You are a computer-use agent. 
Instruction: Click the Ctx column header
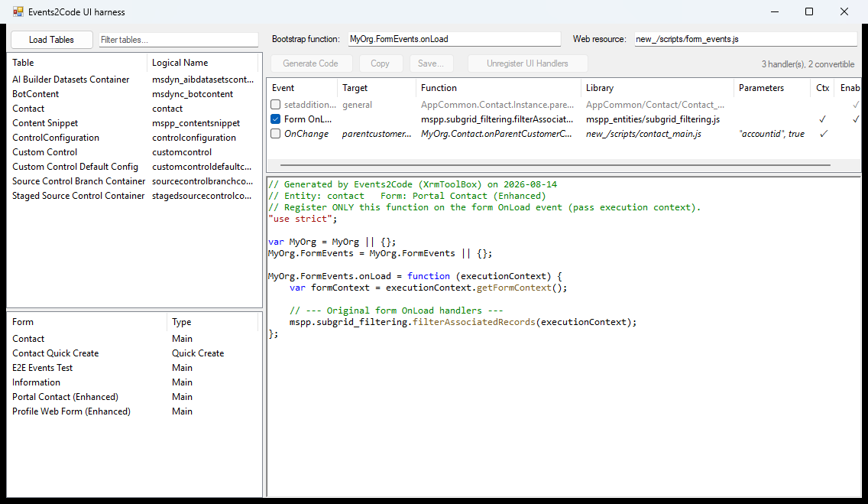point(823,88)
